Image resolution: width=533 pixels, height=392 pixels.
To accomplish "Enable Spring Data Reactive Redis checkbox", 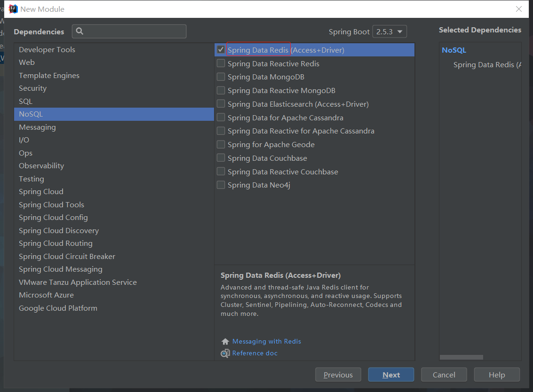I will 221,63.
